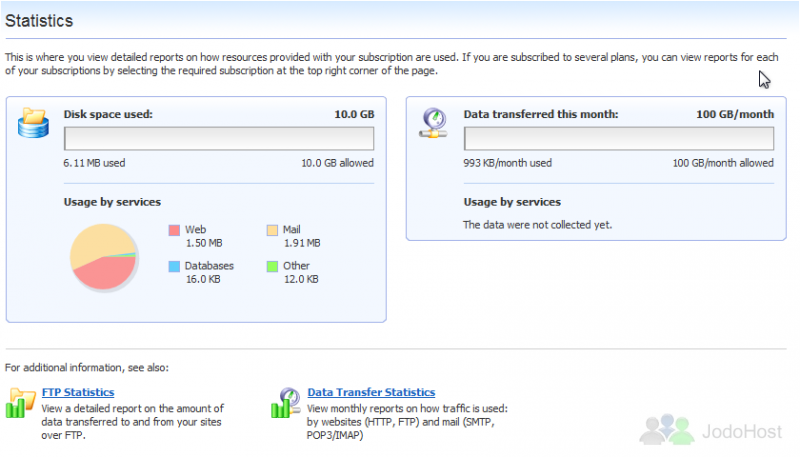Click the blue Databases legend swatch
This screenshot has height=457, width=800.
tap(174, 266)
